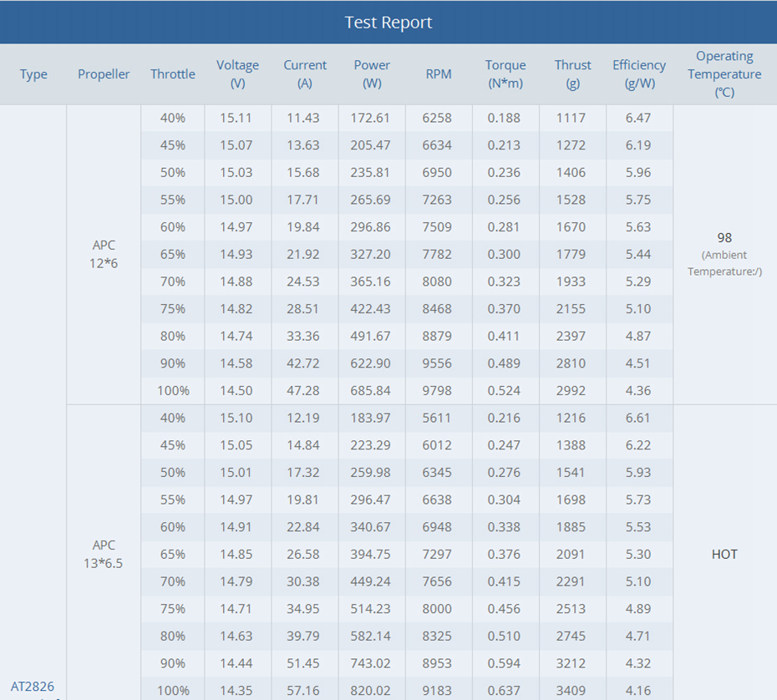Click the 98 operating temperature value
This screenshot has height=700, width=777.
pyautogui.click(x=724, y=238)
